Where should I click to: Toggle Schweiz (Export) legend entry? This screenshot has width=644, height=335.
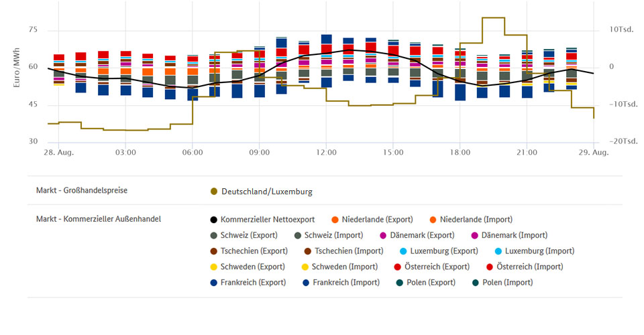pyautogui.click(x=244, y=235)
